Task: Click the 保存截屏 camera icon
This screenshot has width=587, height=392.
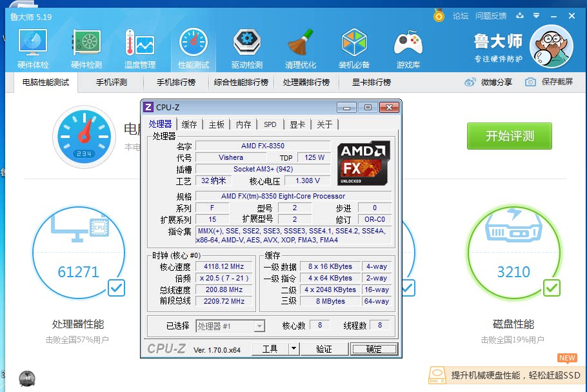Action: 530,82
